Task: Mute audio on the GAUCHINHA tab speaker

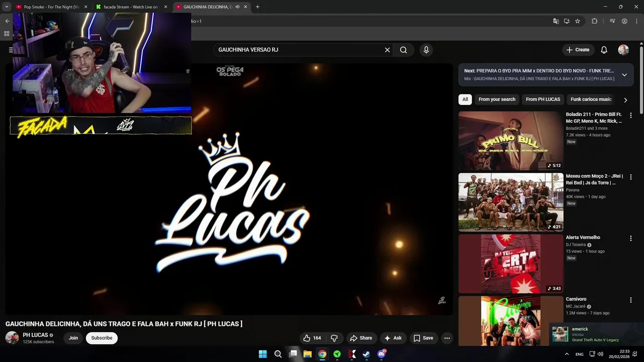Action: click(x=237, y=7)
